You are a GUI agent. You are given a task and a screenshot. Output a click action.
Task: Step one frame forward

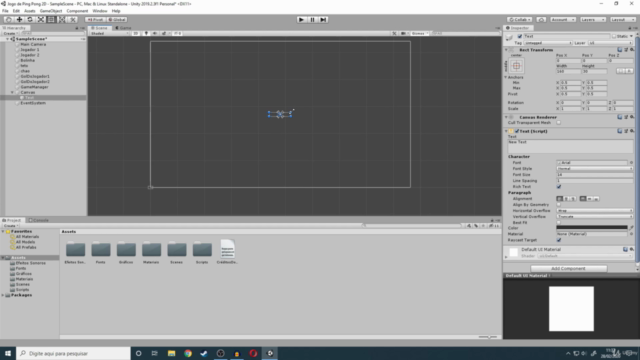[323, 20]
